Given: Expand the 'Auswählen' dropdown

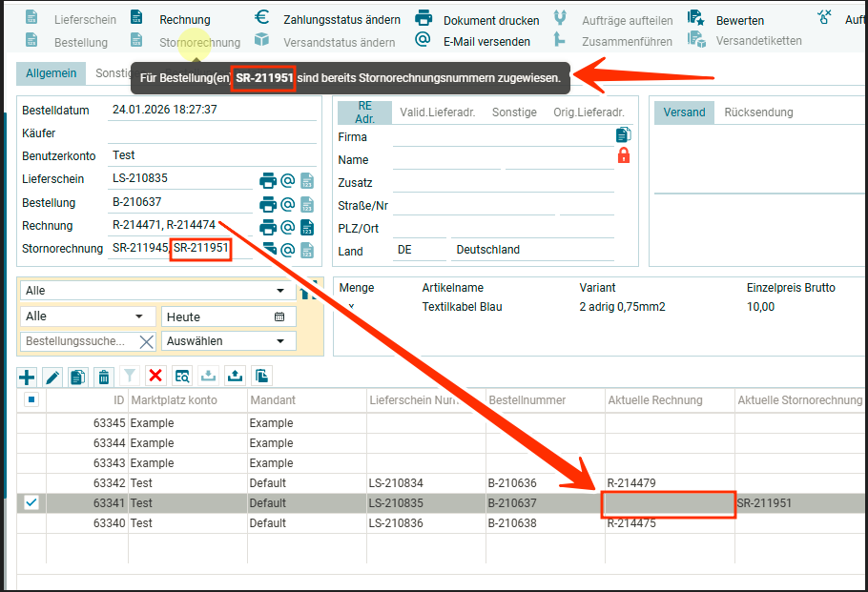Looking at the screenshot, I should pos(228,341).
